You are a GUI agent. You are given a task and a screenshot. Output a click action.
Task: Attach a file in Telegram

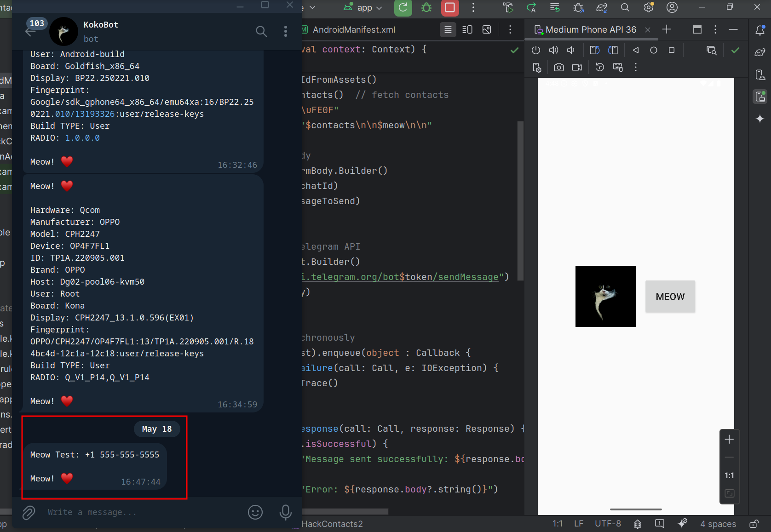[x=29, y=512]
